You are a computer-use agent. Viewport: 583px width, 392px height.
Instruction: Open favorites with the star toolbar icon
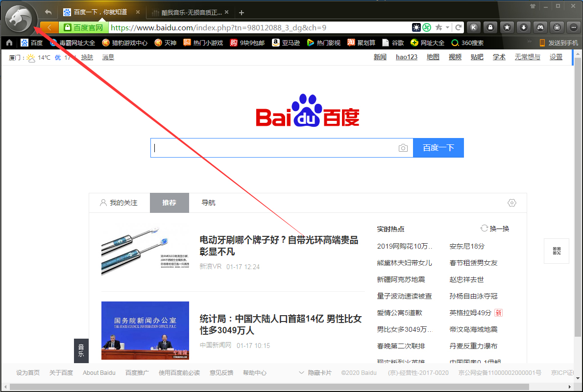point(507,27)
